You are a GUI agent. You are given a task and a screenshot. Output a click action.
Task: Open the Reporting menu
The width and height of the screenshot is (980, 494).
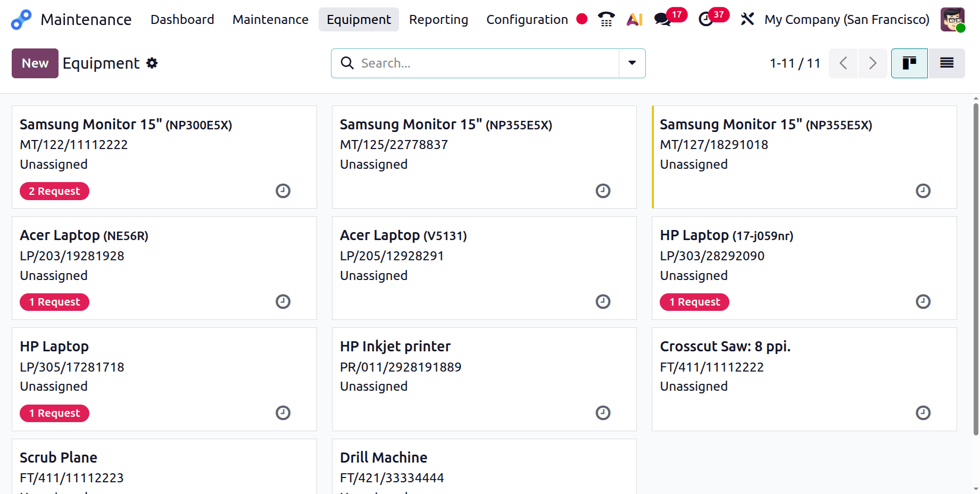click(x=438, y=20)
